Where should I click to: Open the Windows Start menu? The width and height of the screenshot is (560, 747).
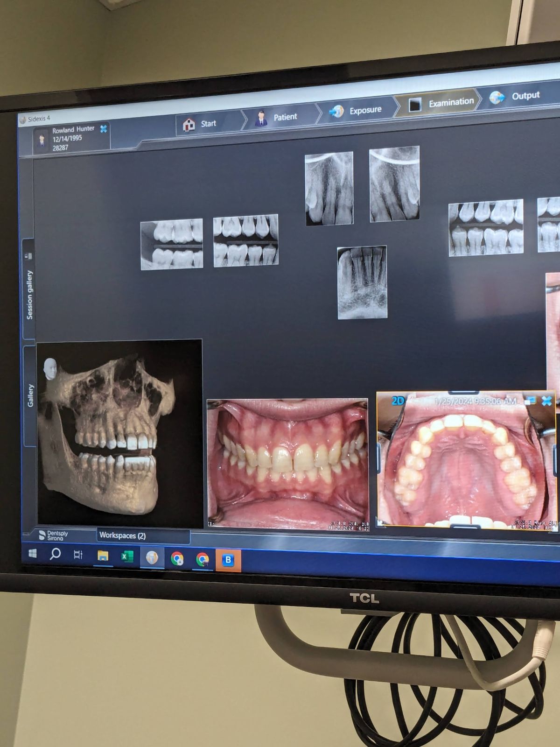tap(33, 553)
